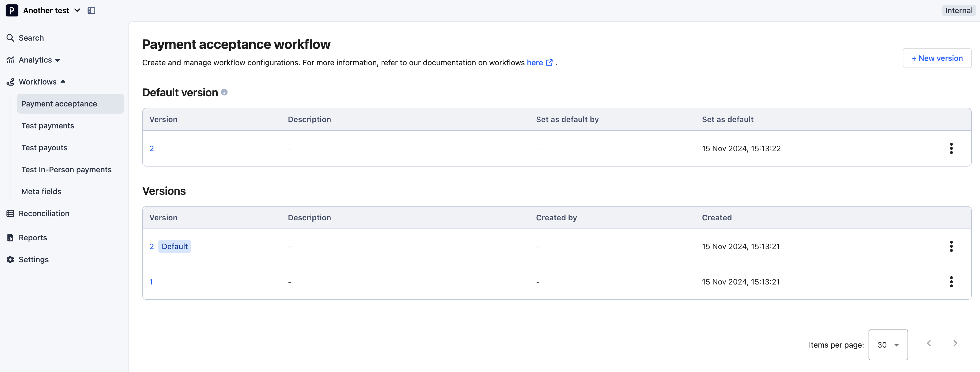Open version 1 link in Versions table
Viewport: 980px width, 372px height.
(x=151, y=282)
